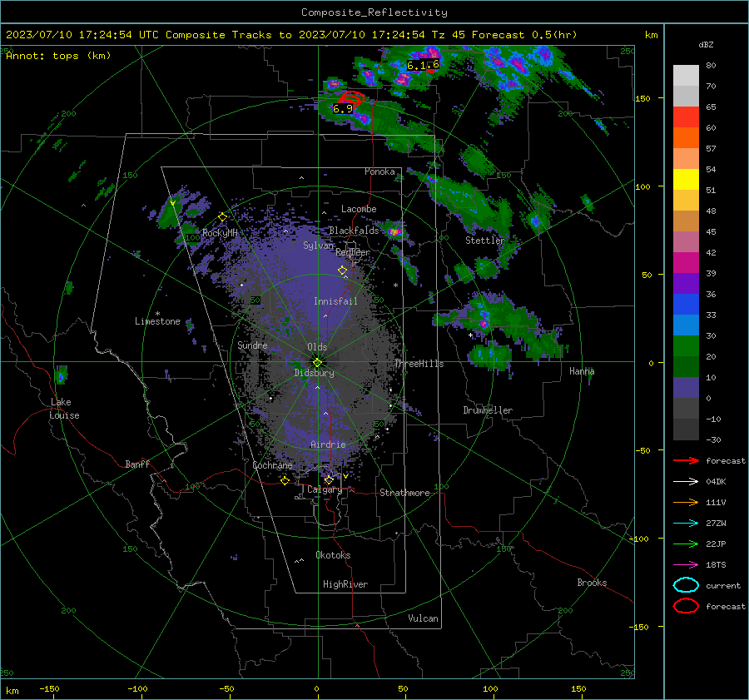Click the cyan current-storm ellipse legend icon

click(x=686, y=585)
